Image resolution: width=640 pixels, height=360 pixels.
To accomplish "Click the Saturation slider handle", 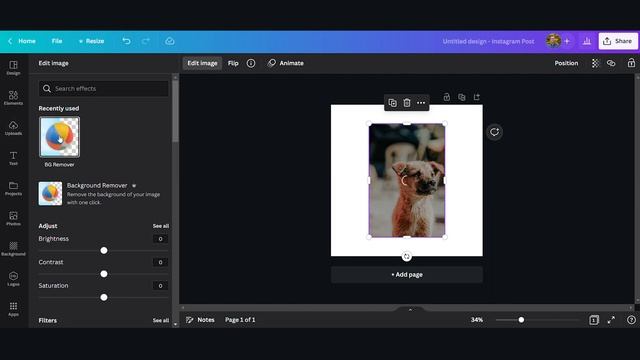I will point(104,298).
